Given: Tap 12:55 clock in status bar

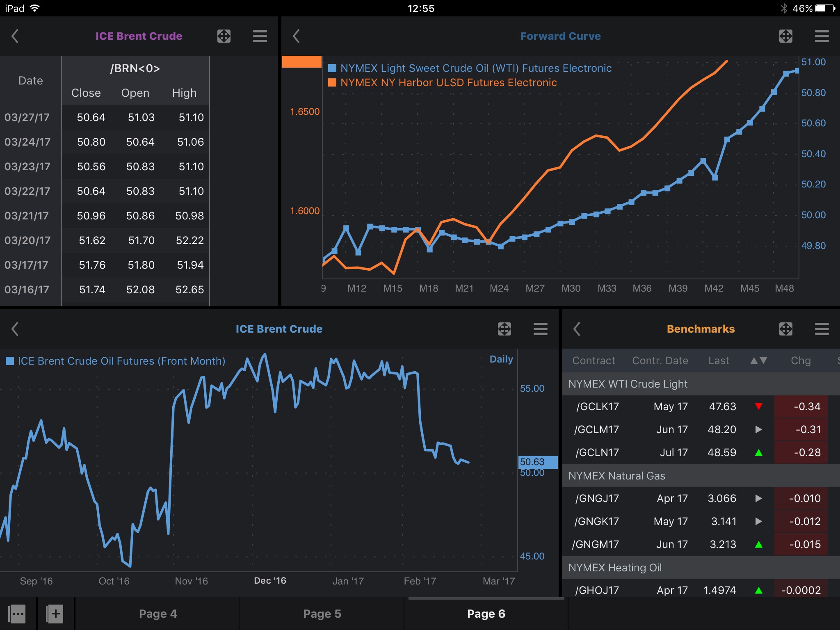Looking at the screenshot, I should (x=421, y=8).
